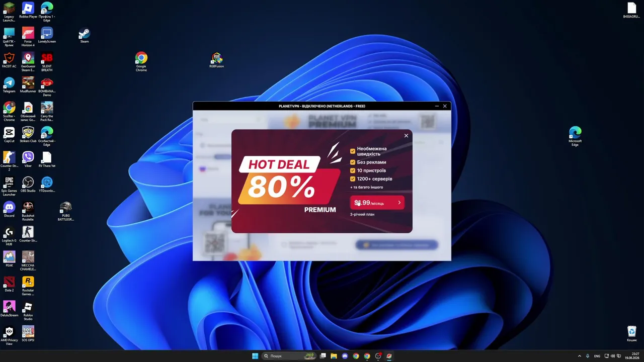The width and height of the screenshot is (644, 362).
Task: Expand the hidden system tray icons
Action: [579, 356]
